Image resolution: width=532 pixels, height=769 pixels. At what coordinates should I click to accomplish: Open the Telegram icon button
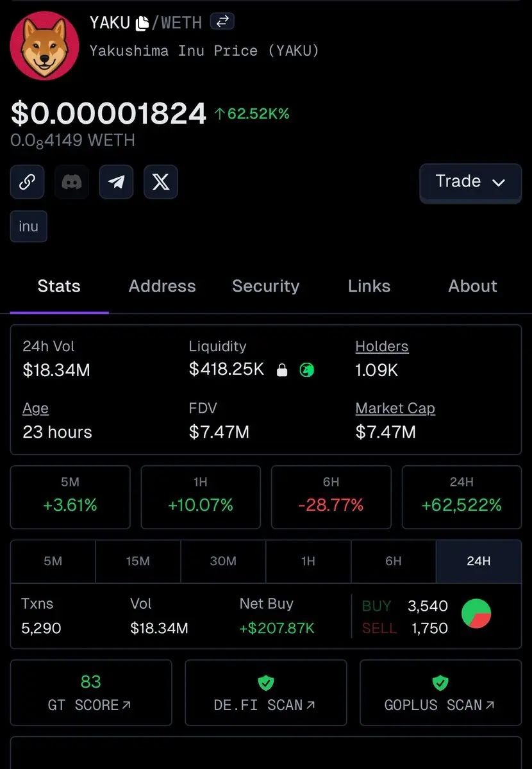pos(116,182)
